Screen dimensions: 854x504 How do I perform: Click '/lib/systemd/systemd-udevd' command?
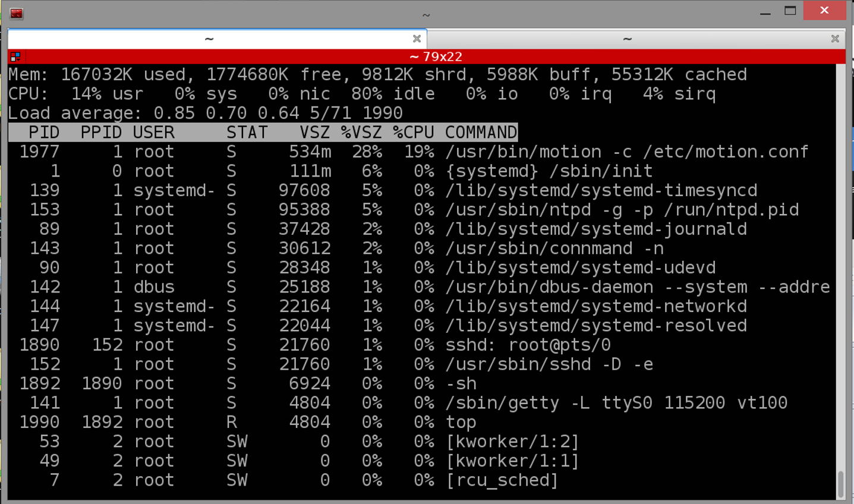[581, 267]
